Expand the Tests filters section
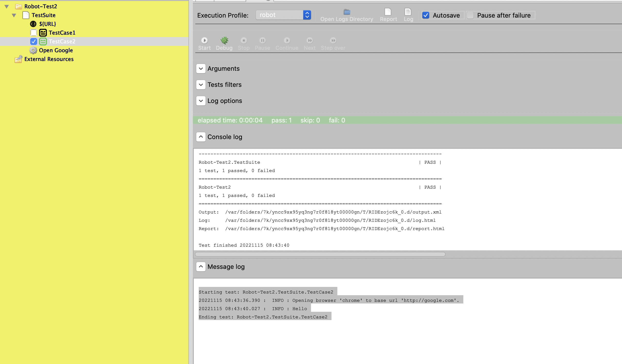The height and width of the screenshot is (364, 622). click(x=201, y=85)
